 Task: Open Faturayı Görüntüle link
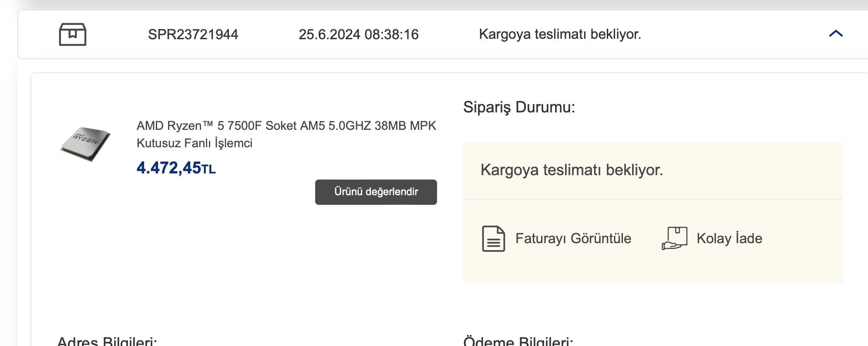(x=573, y=238)
